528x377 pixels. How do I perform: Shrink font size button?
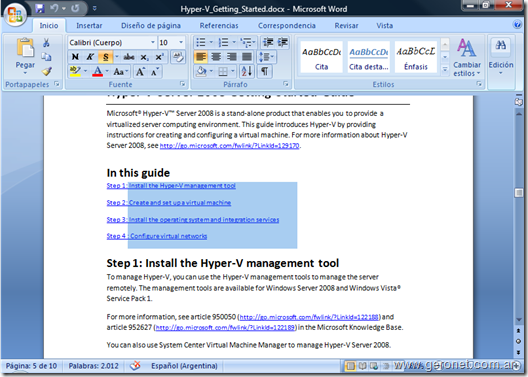coord(155,71)
